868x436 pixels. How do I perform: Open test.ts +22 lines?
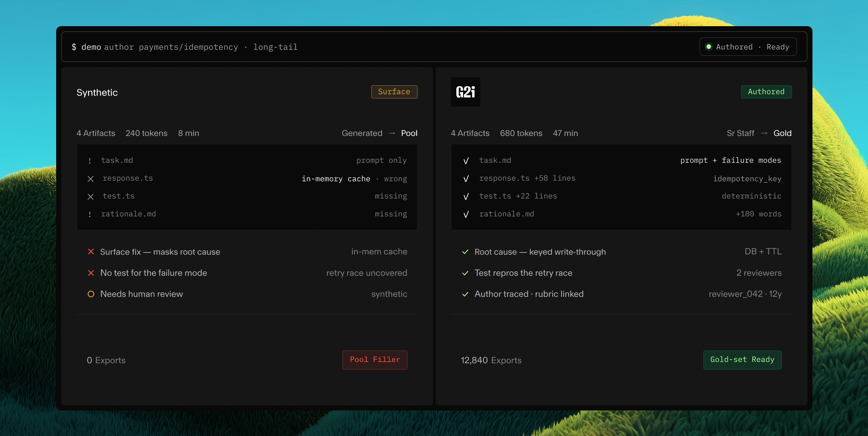coord(518,196)
